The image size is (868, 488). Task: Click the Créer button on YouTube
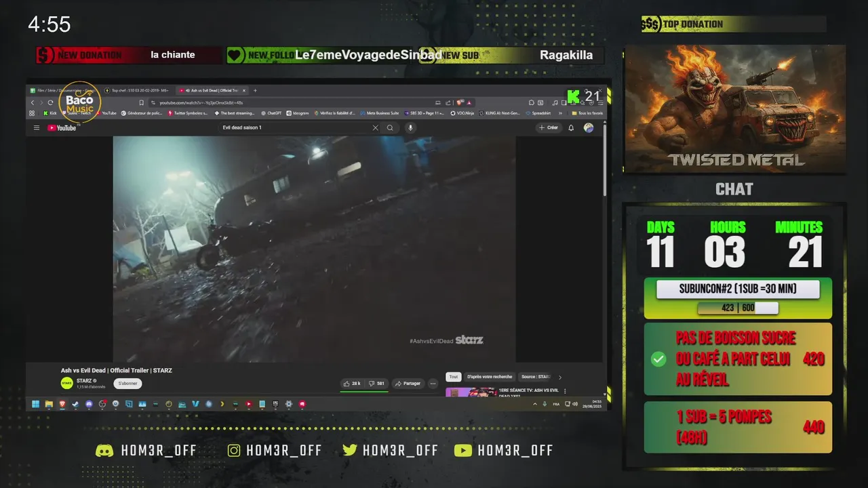pyautogui.click(x=549, y=127)
